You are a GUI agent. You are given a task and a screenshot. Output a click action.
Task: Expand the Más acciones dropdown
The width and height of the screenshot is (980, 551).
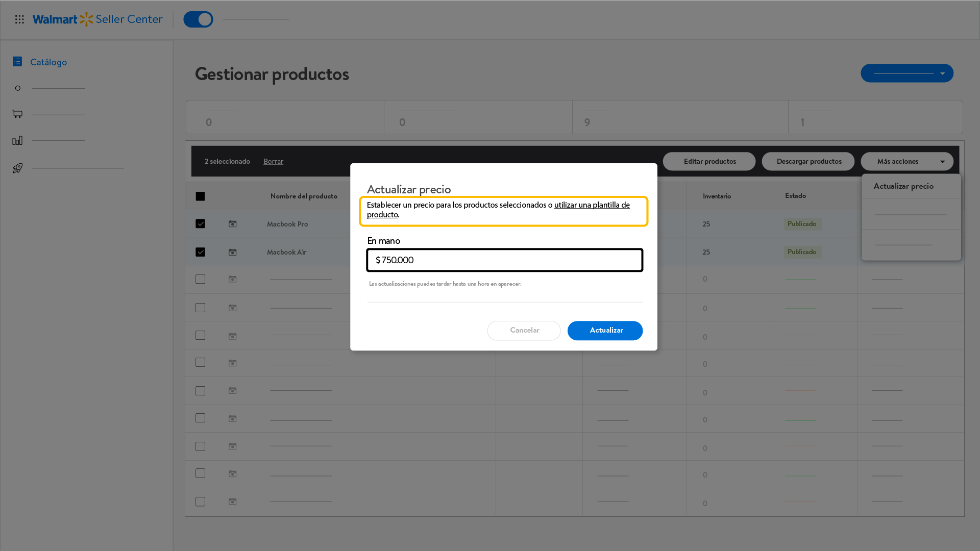[x=906, y=161]
